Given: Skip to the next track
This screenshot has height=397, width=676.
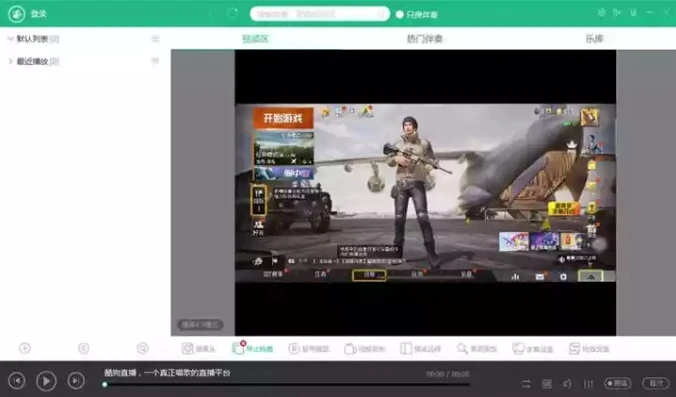Looking at the screenshot, I should point(76,381).
